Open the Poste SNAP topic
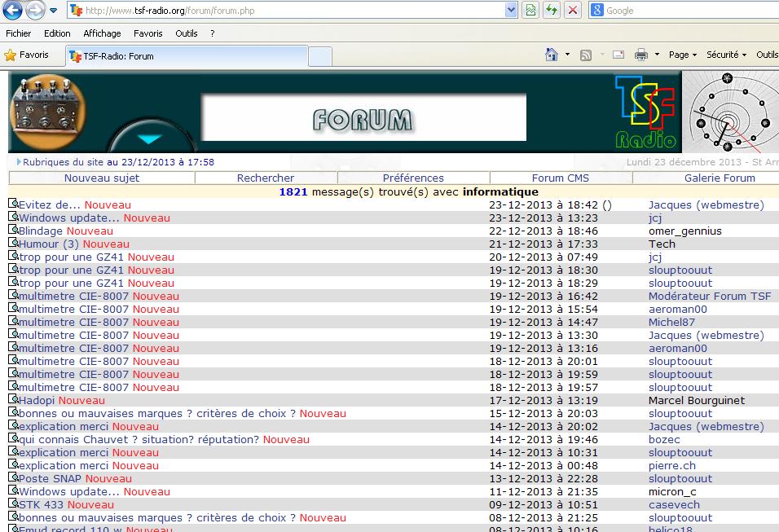Viewport: 779px width, 532px height. pos(51,478)
